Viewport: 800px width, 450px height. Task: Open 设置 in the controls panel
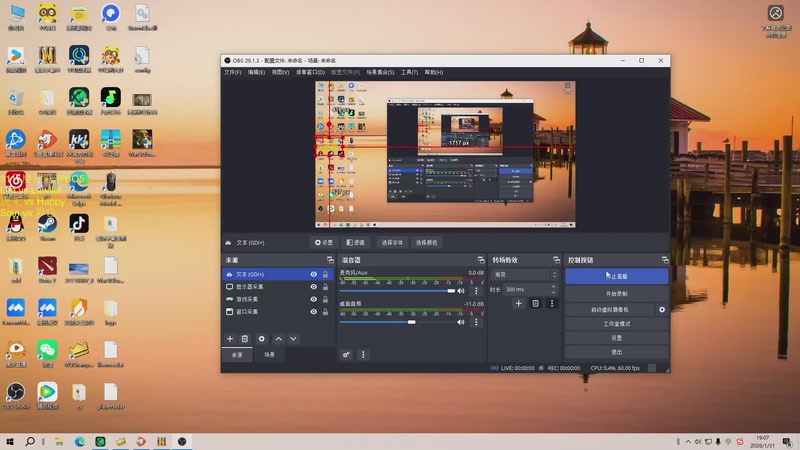(x=616, y=338)
